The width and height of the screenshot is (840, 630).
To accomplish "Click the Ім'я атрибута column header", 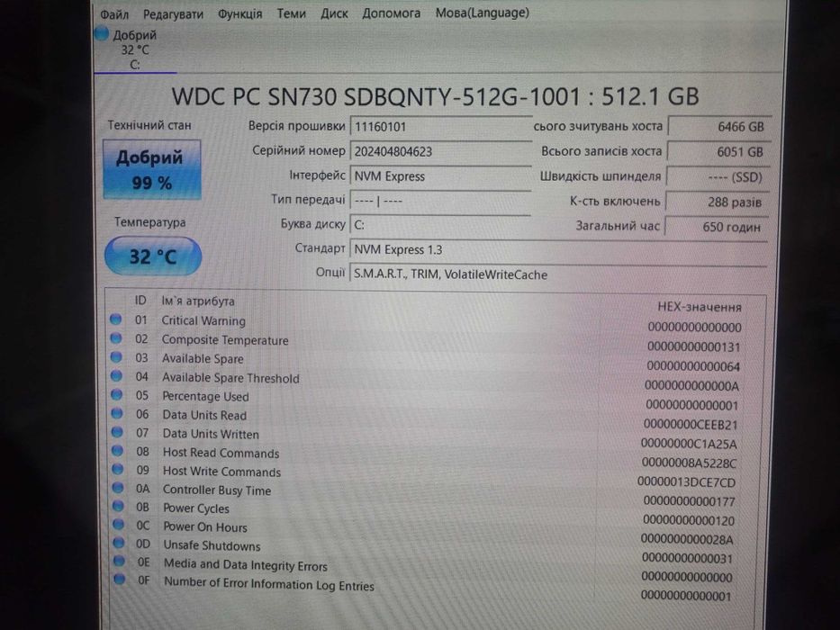I will point(198,301).
